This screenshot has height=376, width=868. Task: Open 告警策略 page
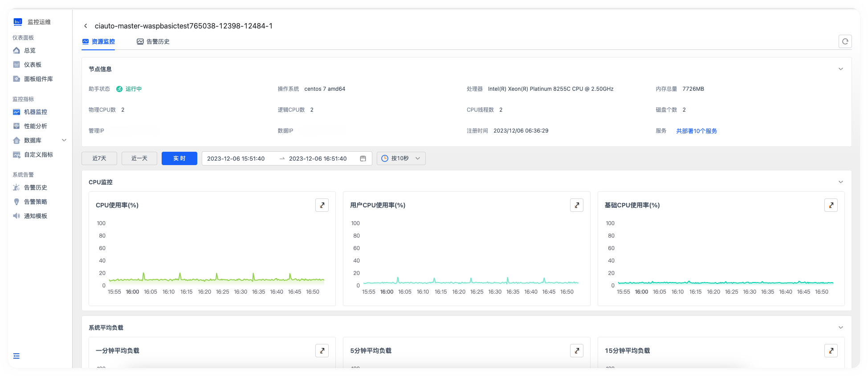(x=36, y=202)
